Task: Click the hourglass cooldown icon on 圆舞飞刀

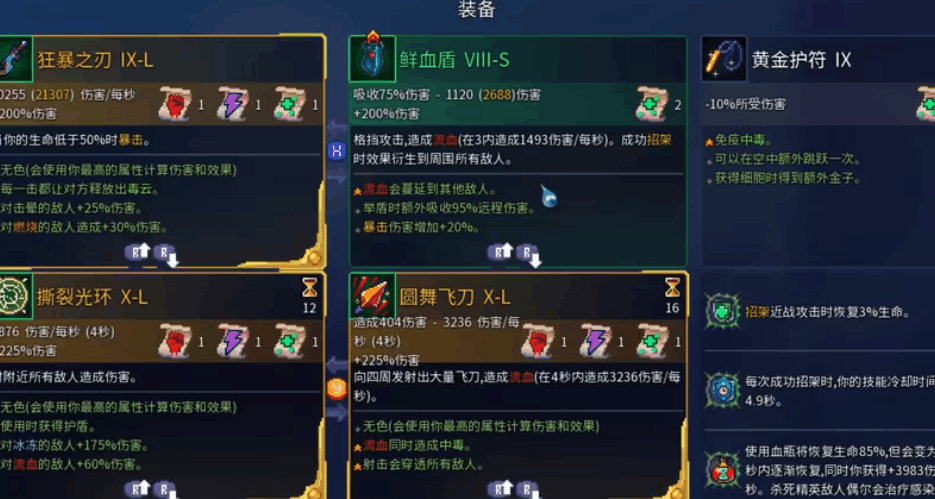Action: point(672,288)
